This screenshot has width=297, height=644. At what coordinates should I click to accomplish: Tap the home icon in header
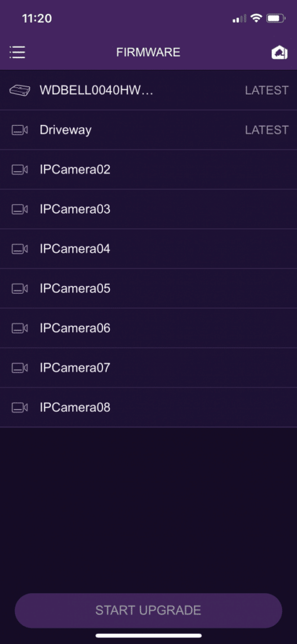coord(279,53)
